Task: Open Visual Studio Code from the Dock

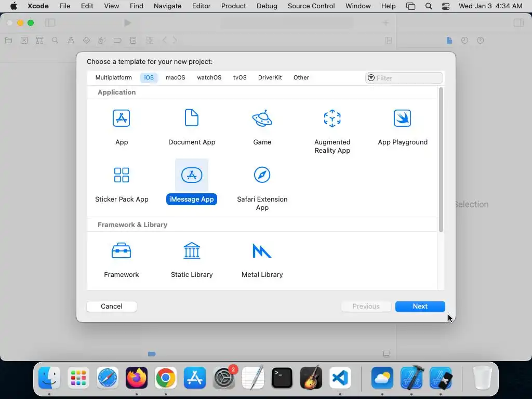Action: [340, 378]
